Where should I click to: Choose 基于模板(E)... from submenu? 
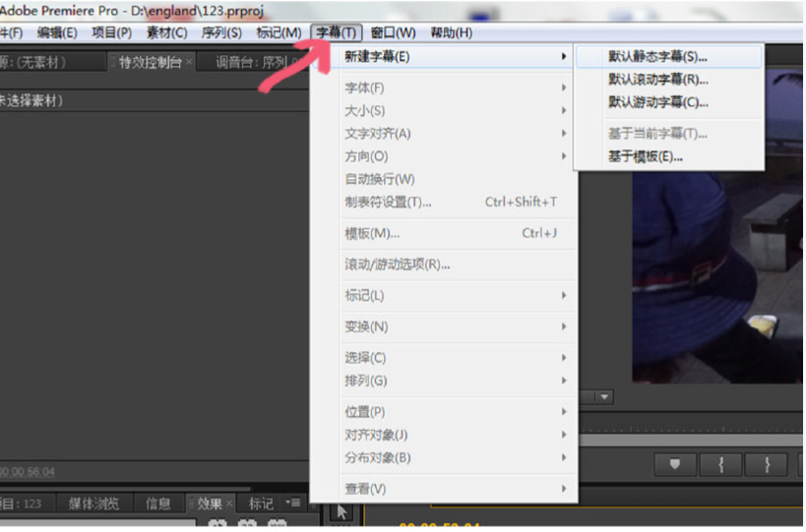pos(669,156)
